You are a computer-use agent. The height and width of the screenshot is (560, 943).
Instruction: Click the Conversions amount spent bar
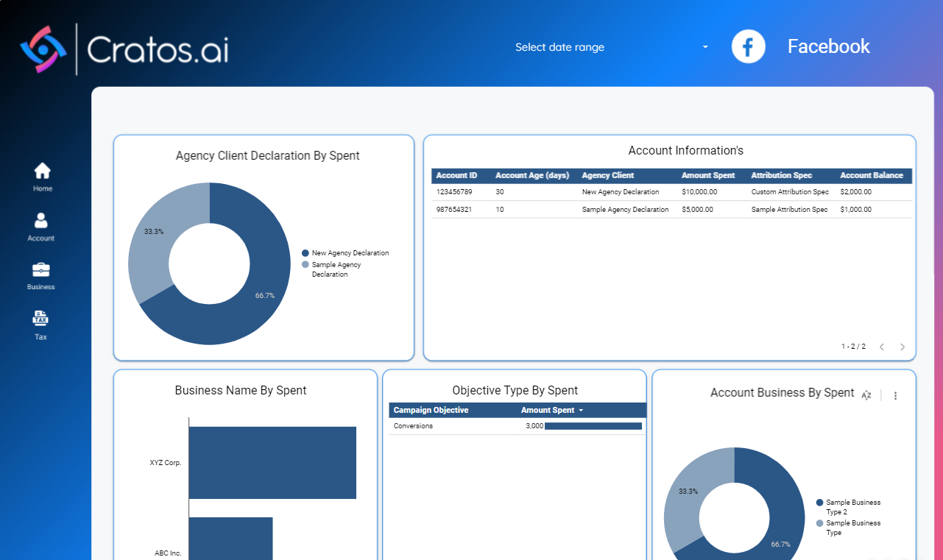pyautogui.click(x=593, y=426)
